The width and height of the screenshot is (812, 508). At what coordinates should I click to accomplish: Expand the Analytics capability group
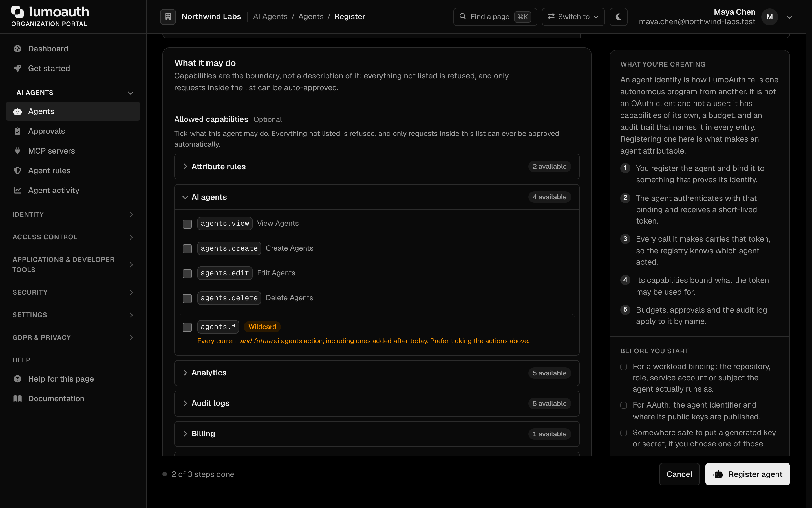point(377,373)
